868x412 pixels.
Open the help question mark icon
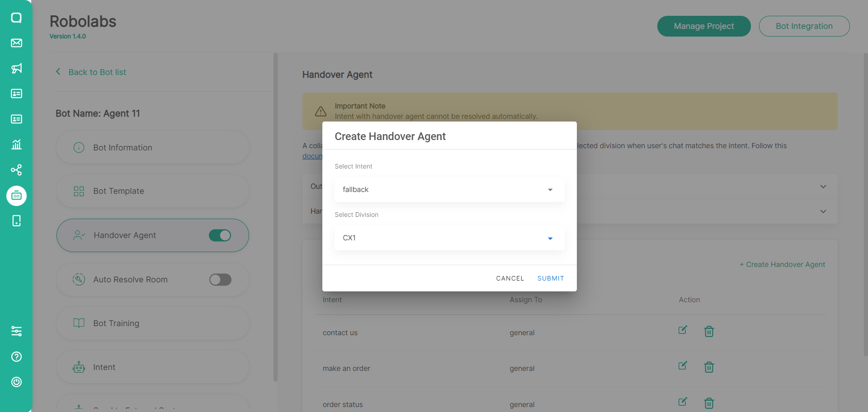pyautogui.click(x=16, y=357)
